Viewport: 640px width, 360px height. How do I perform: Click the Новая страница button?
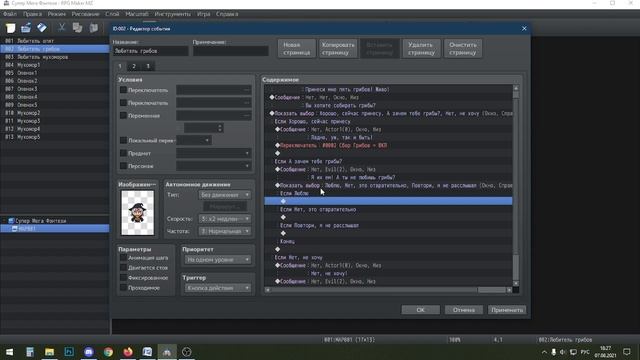297,49
